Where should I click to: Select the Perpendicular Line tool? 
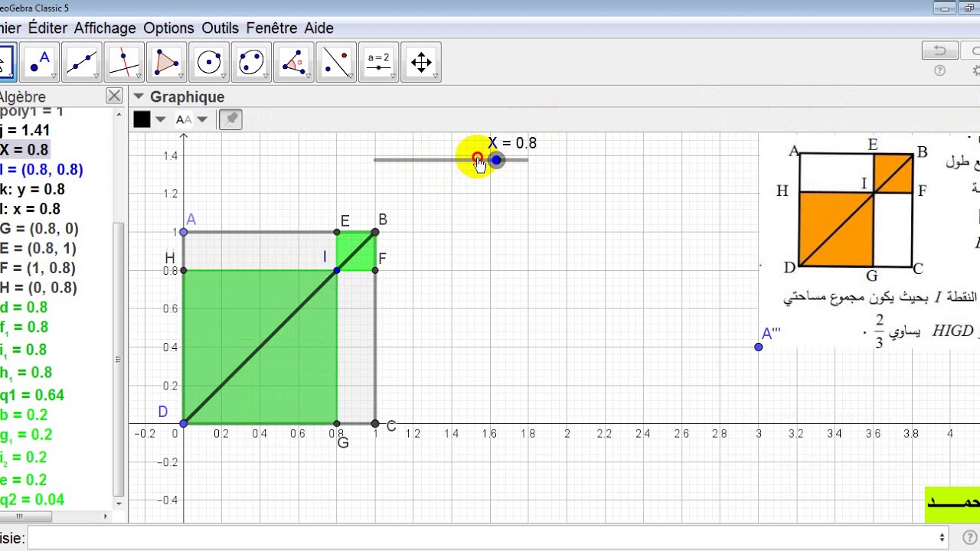[x=125, y=63]
